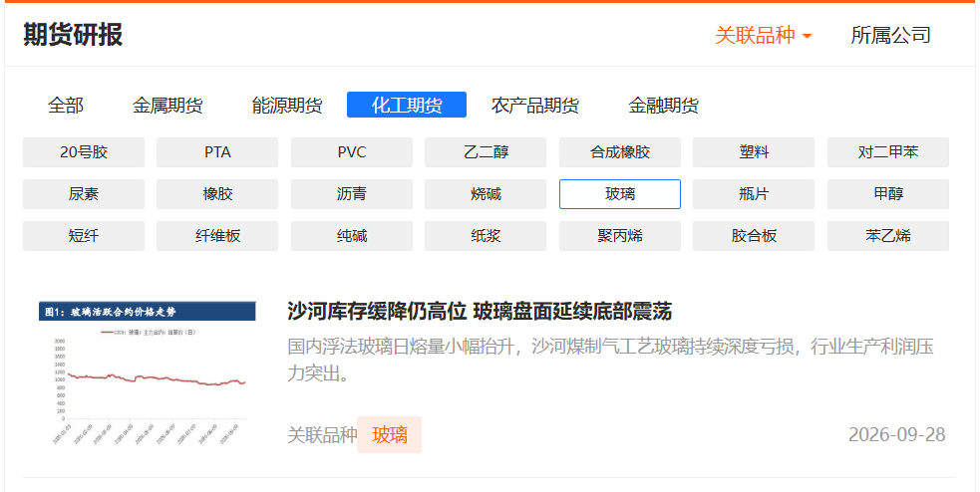Filter by 纯碱
The width and height of the screenshot is (980, 492).
click(x=352, y=236)
